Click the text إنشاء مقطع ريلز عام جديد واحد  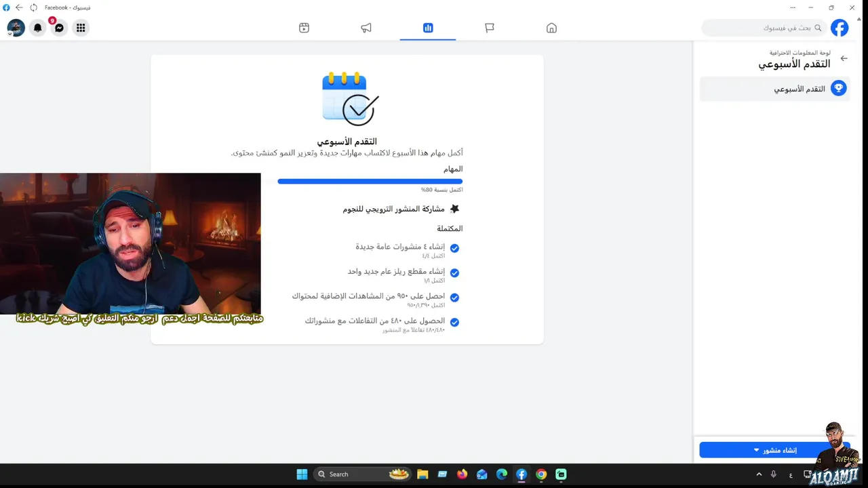[396, 271]
